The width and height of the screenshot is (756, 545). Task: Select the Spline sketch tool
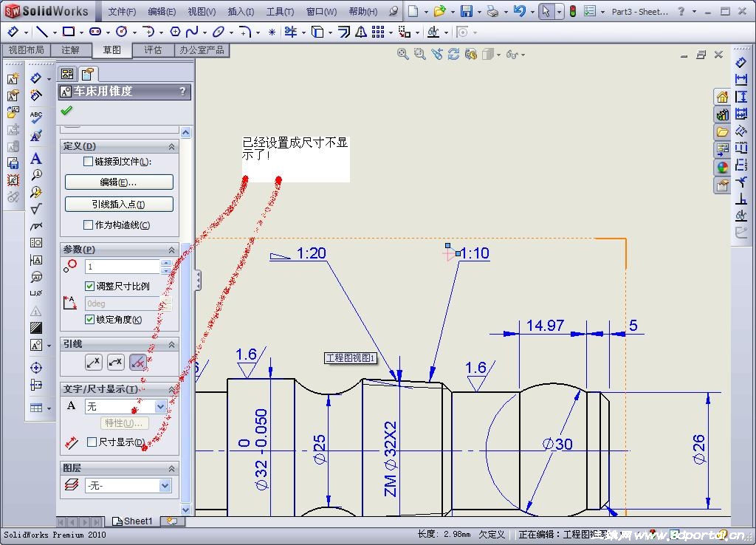pyautogui.click(x=192, y=32)
